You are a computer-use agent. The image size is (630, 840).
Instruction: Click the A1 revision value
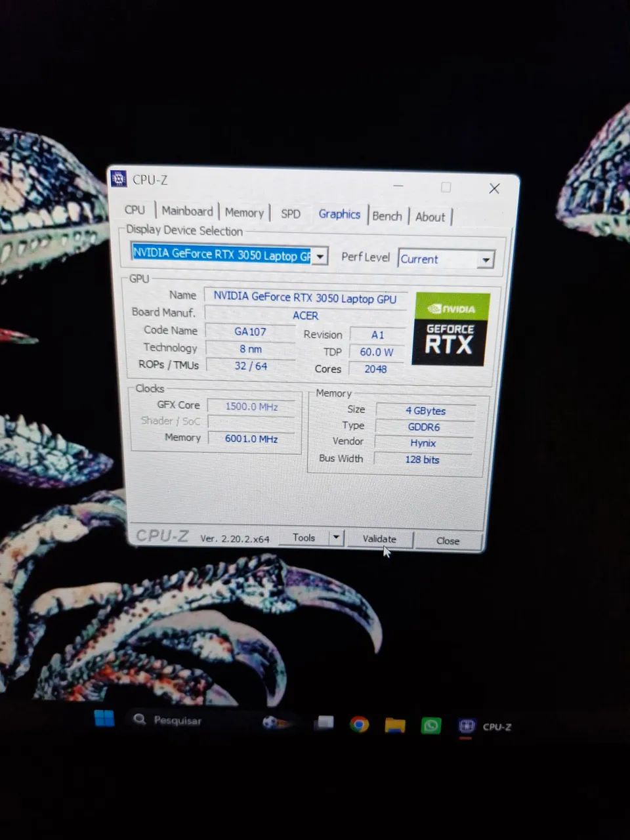377,335
